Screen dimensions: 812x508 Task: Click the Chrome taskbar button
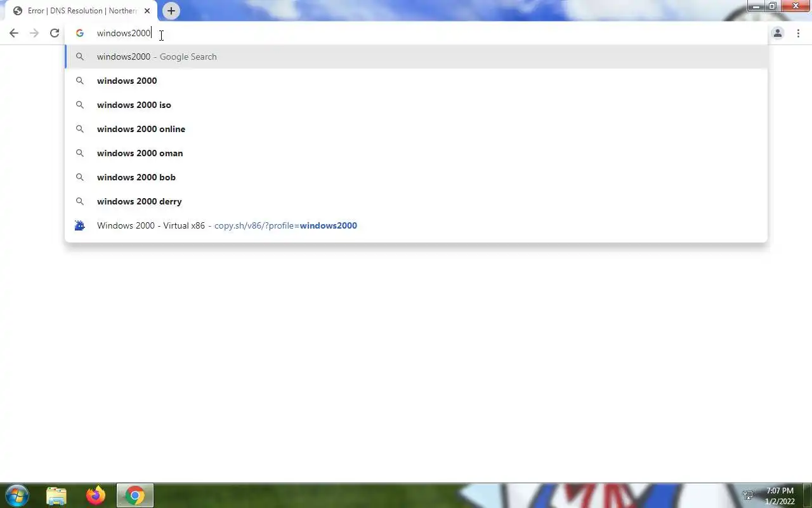point(135,495)
